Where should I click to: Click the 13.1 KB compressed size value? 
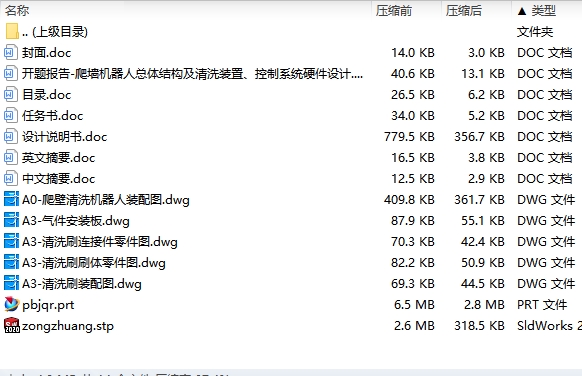483,73
